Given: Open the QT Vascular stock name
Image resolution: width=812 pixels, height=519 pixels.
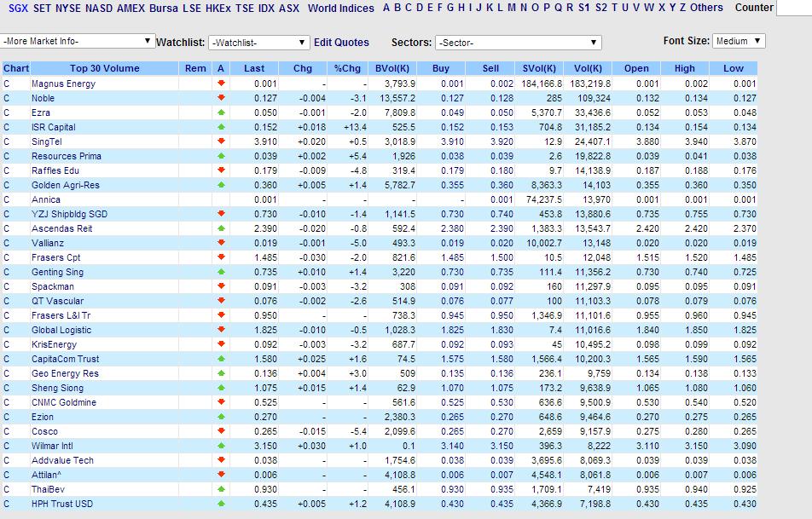Looking at the screenshot, I should coord(57,301).
